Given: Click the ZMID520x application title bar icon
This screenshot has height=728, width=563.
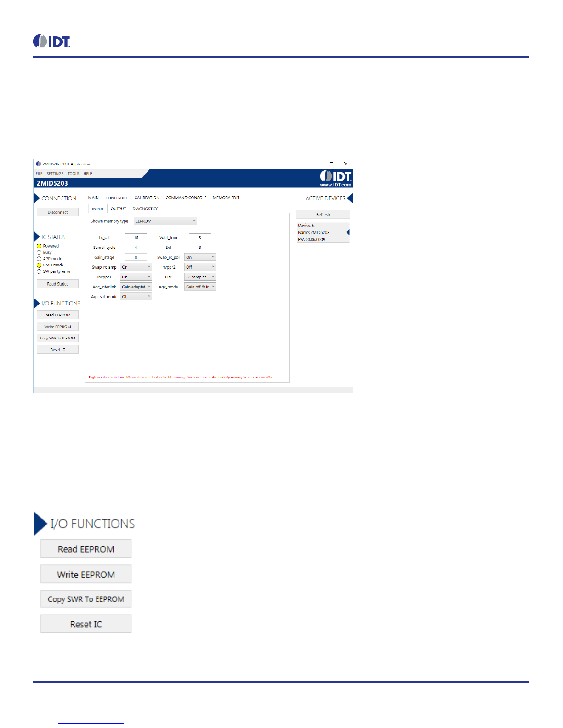Looking at the screenshot, I should click(x=39, y=164).
